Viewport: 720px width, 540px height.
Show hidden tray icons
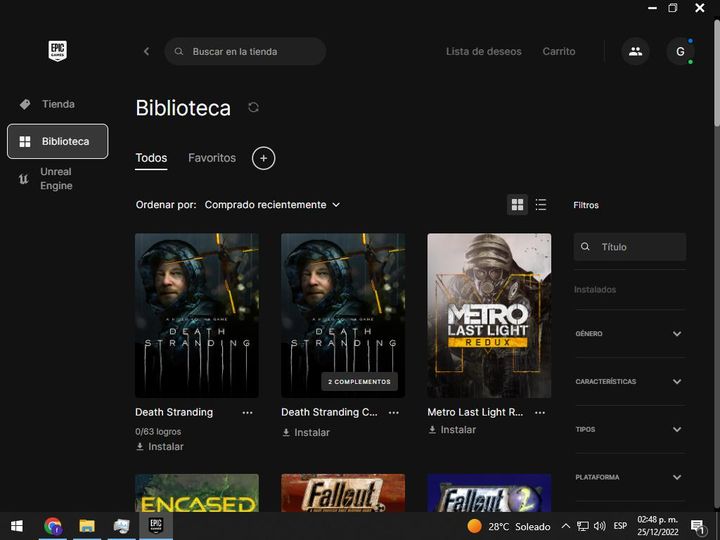pos(566,526)
